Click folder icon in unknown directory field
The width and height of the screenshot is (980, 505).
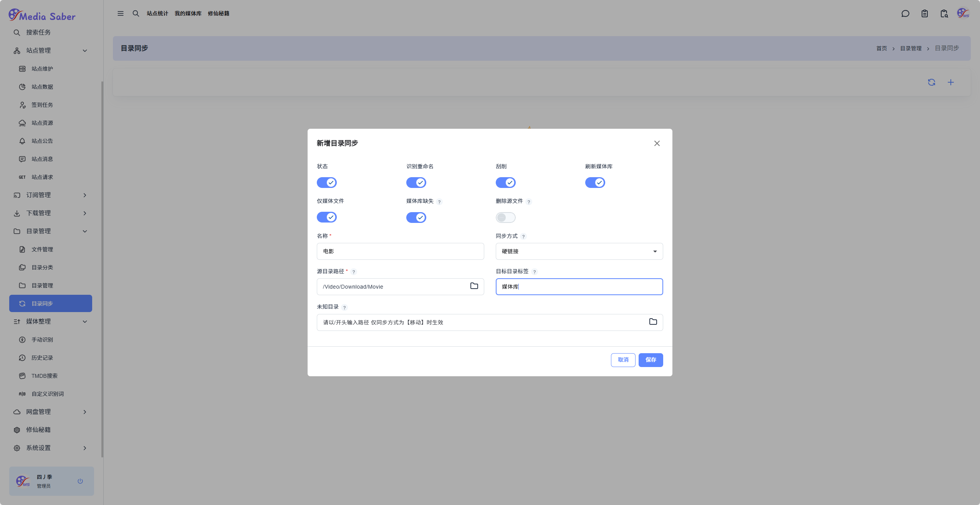coord(653,322)
